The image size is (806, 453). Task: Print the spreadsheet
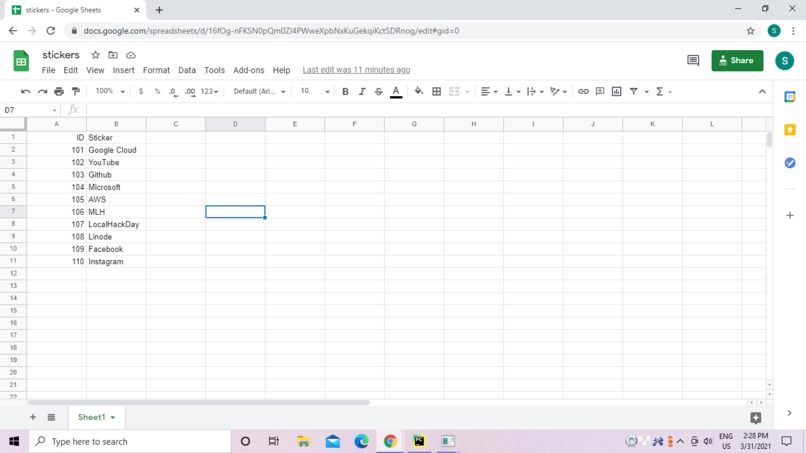59,92
